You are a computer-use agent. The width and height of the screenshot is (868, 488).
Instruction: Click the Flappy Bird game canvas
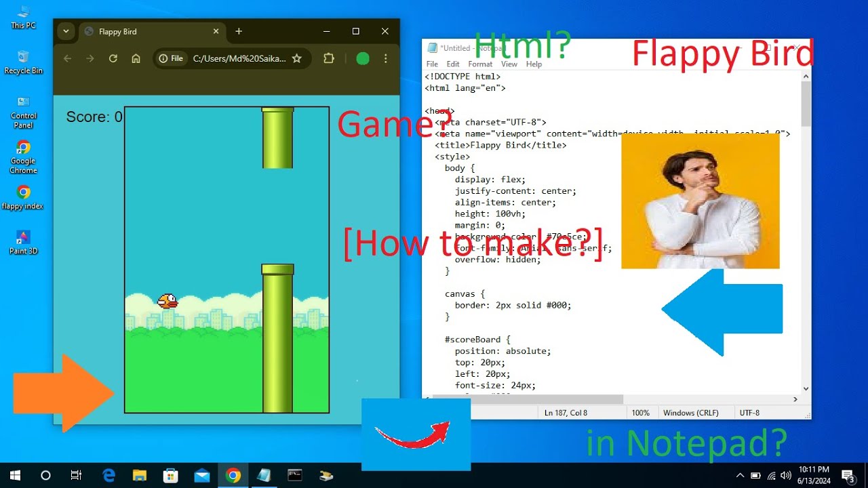coord(226,260)
